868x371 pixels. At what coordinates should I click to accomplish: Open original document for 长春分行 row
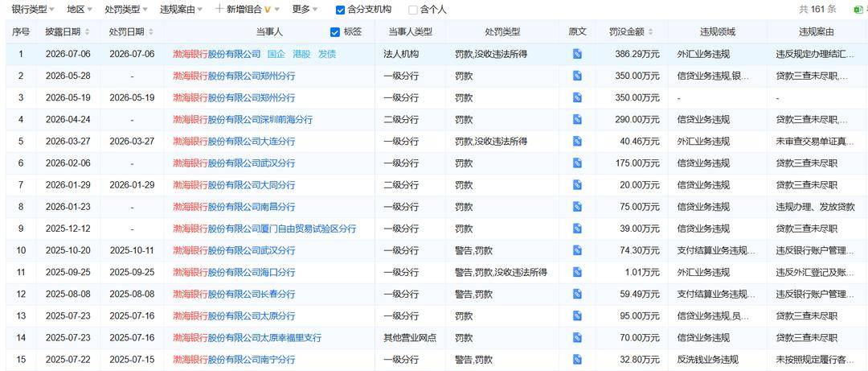[x=577, y=294]
